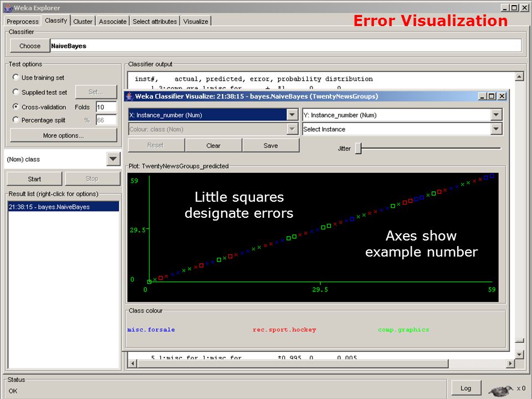Select the Supplied test set option
The width and height of the screenshot is (532, 399).
16,92
